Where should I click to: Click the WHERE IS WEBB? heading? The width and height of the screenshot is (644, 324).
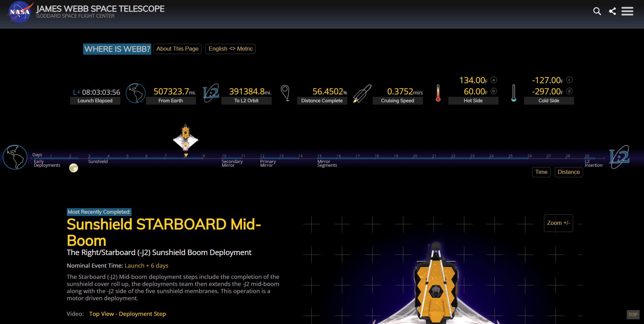[x=117, y=49]
